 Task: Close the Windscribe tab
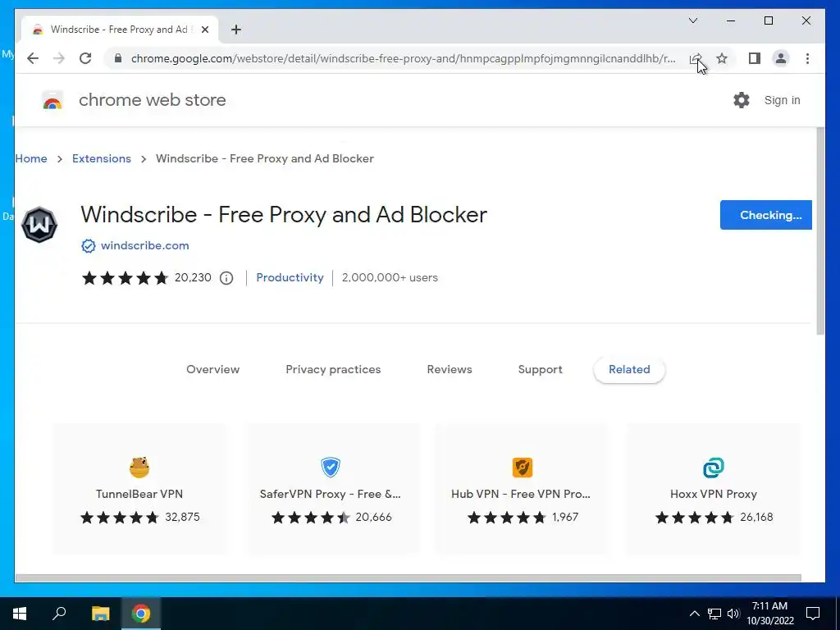click(204, 30)
